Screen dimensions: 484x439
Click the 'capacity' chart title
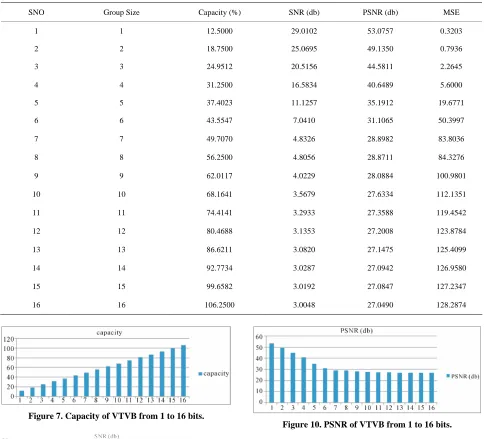(109, 332)
